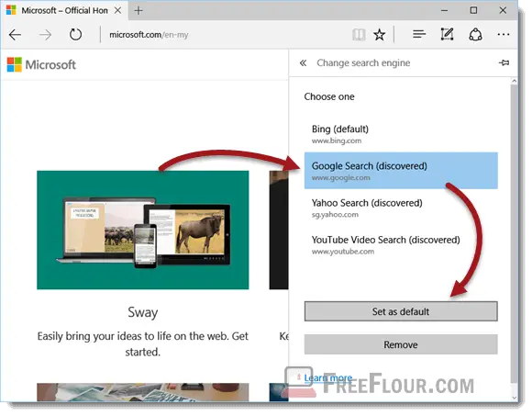Click the settings pane scrollbar thumb
Screen dimensions: 532x416
click(514, 233)
